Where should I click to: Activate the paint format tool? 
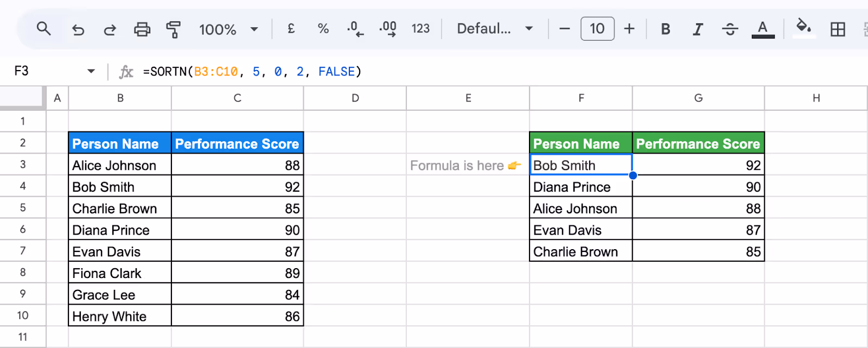pyautogui.click(x=174, y=29)
